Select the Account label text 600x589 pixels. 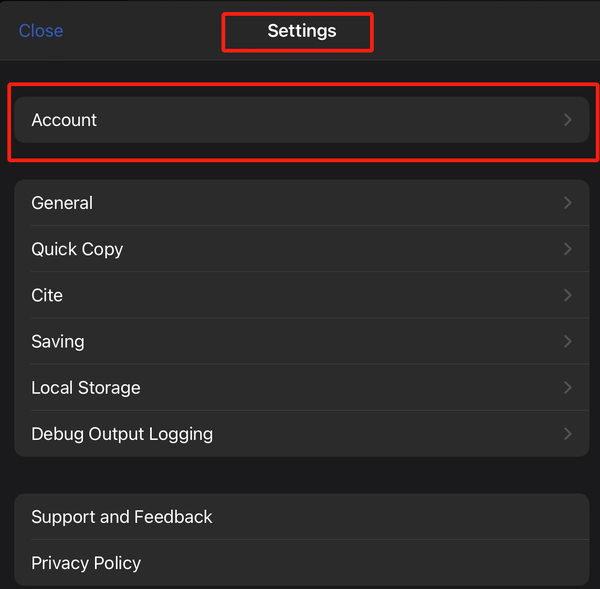point(64,120)
